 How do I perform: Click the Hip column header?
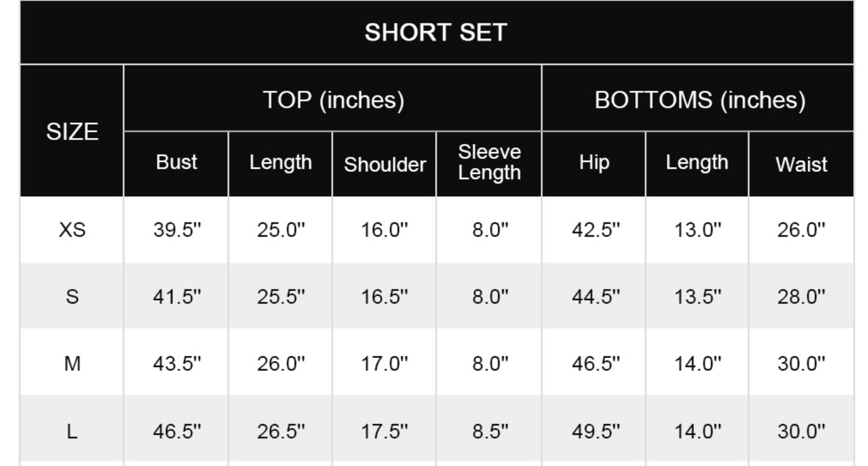pyautogui.click(x=594, y=162)
